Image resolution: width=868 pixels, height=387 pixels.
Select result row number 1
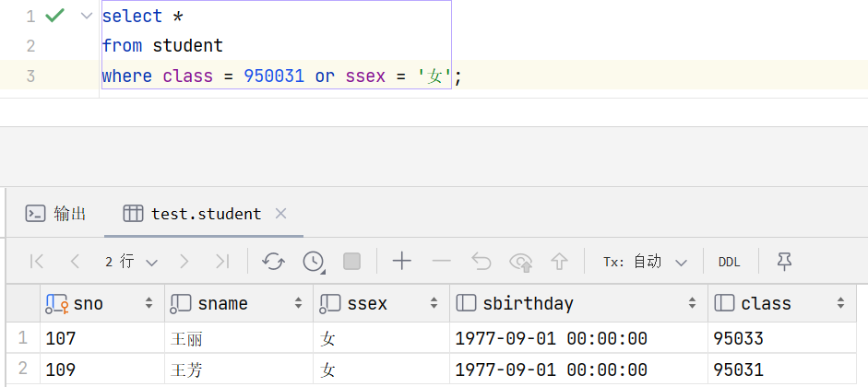tap(23, 338)
